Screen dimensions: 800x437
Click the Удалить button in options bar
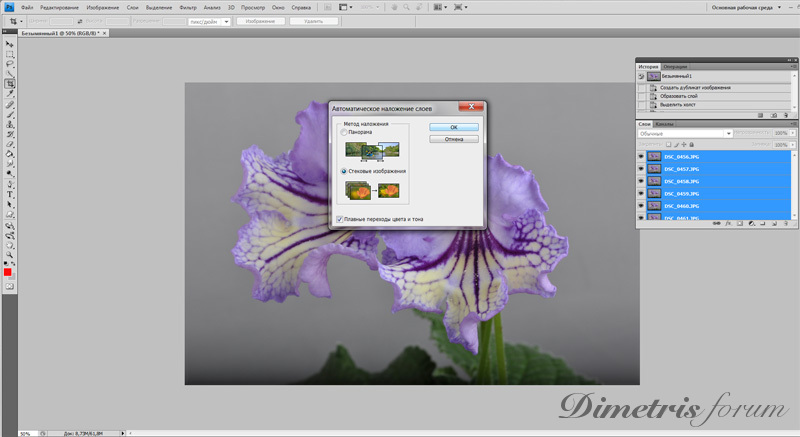(313, 21)
